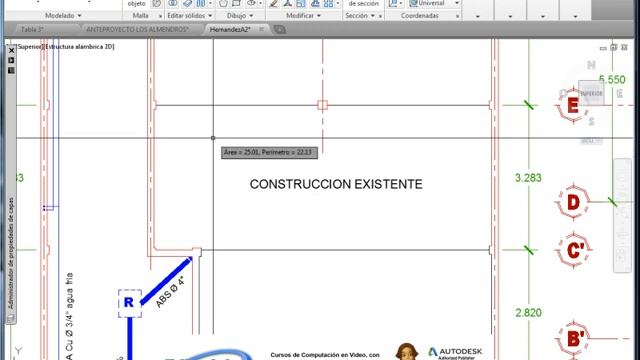Open the dropdown arrow beside the Editar sólidos icons
This screenshot has height=360, width=640.
point(210,3)
